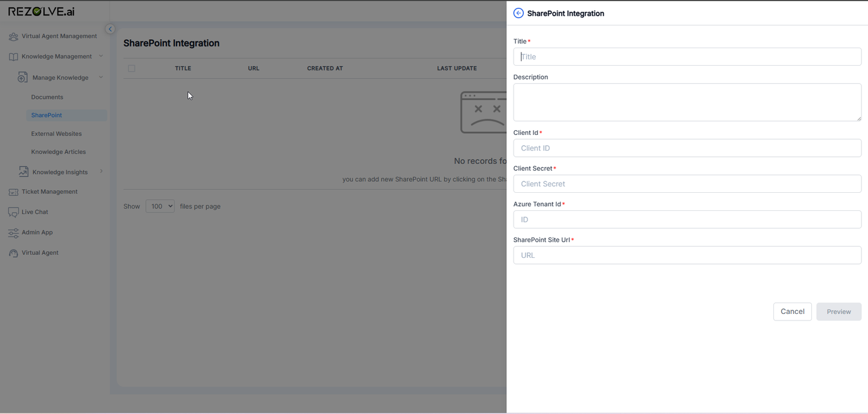Open Knowledge Articles in the sidebar
This screenshot has width=868, height=414.
[58, 152]
